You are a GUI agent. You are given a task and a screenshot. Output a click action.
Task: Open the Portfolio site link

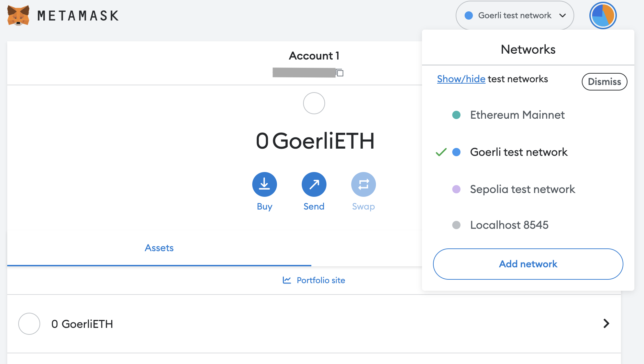[x=321, y=280]
